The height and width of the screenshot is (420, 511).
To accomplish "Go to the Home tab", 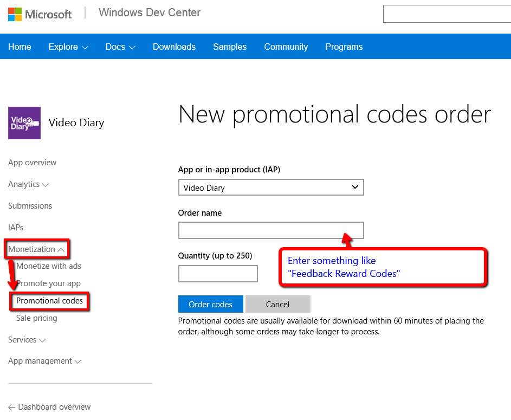I will (x=20, y=47).
